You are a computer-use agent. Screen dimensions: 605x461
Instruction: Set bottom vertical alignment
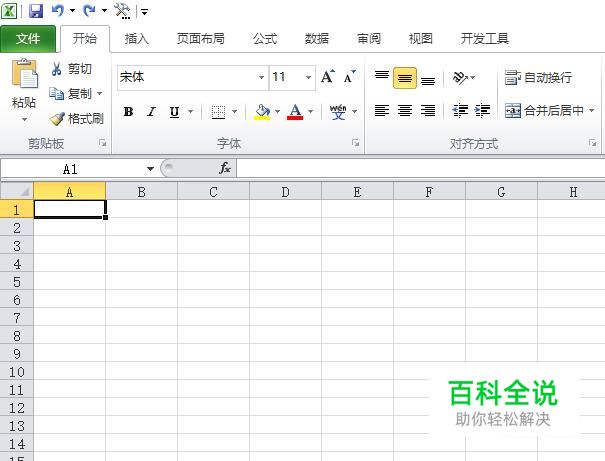tap(428, 79)
